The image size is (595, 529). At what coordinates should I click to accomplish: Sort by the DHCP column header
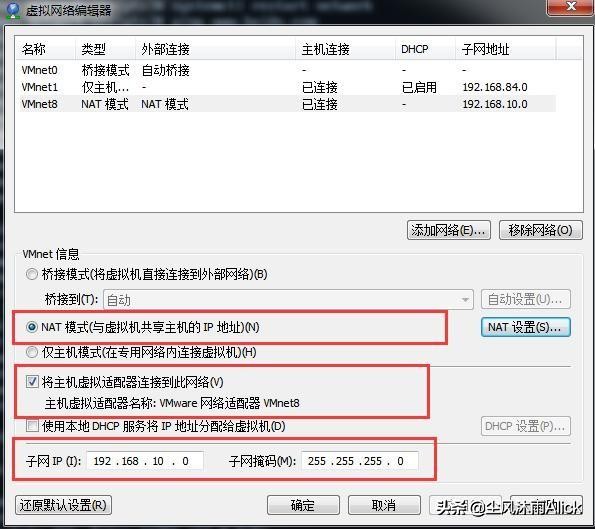pyautogui.click(x=425, y=49)
